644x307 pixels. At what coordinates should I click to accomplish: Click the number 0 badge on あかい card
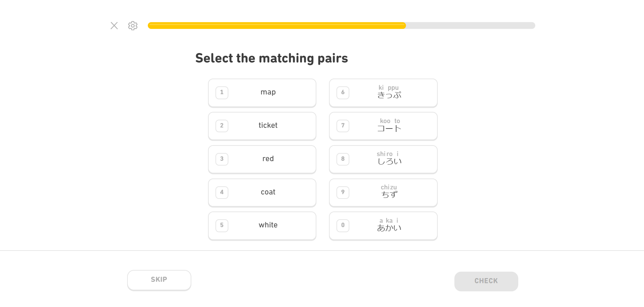click(343, 225)
